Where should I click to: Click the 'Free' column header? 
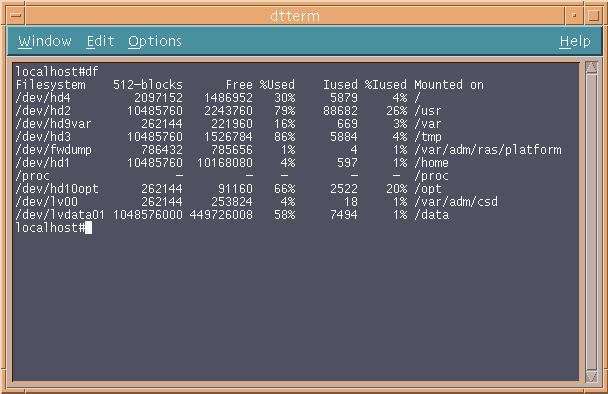(x=239, y=85)
